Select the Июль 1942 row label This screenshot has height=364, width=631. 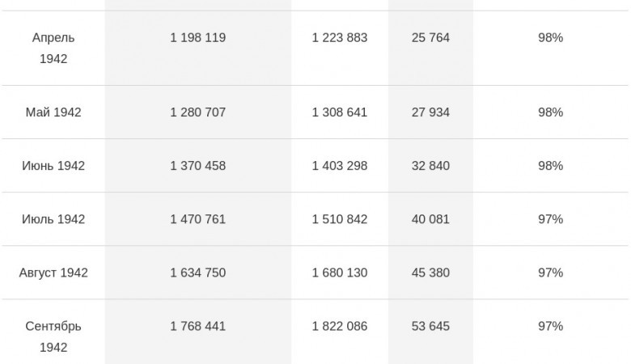tap(53, 219)
